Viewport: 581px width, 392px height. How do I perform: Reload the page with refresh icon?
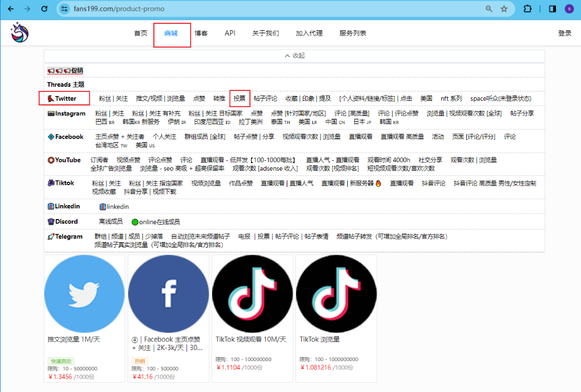(44, 9)
